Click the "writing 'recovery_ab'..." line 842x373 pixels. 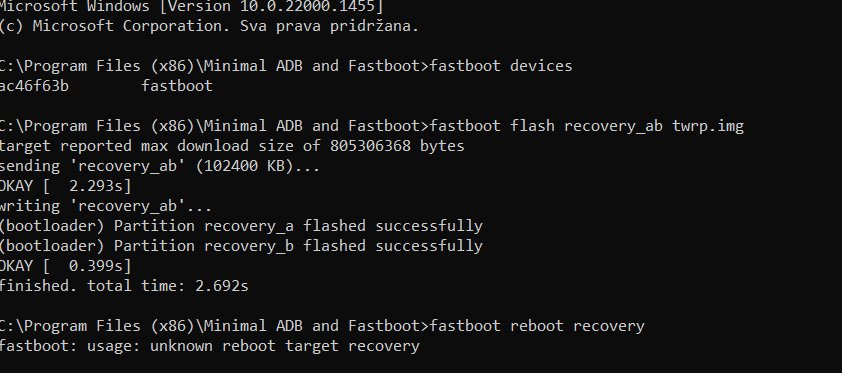tap(106, 206)
